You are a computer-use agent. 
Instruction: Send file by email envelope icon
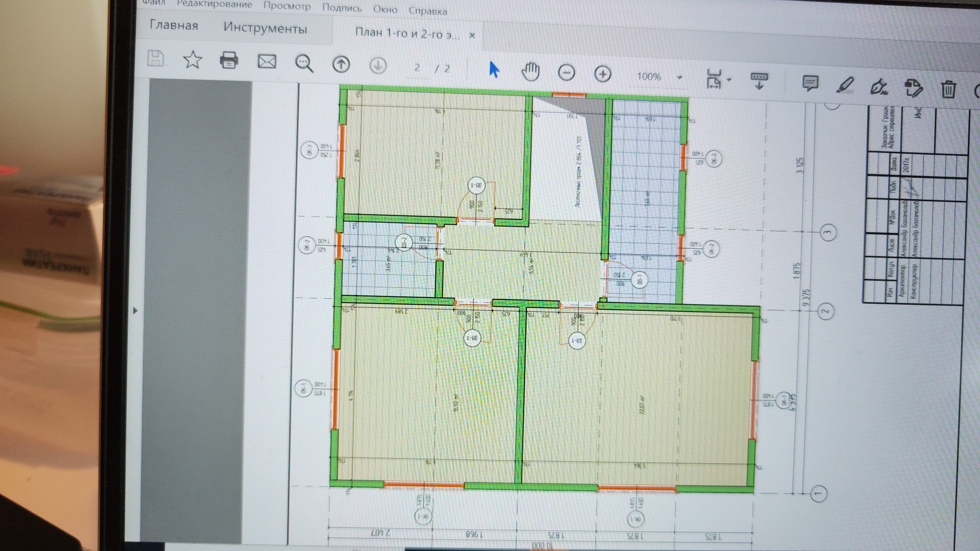coord(266,62)
